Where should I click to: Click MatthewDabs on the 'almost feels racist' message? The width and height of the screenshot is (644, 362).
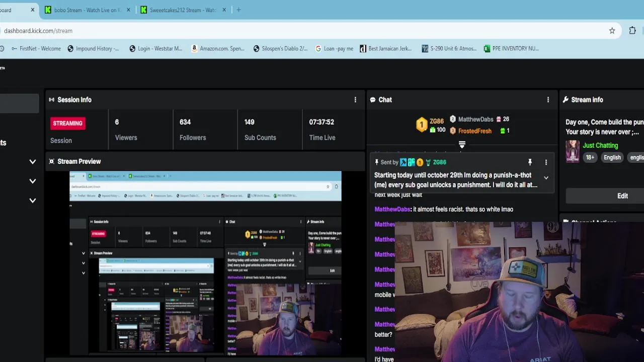(392, 209)
